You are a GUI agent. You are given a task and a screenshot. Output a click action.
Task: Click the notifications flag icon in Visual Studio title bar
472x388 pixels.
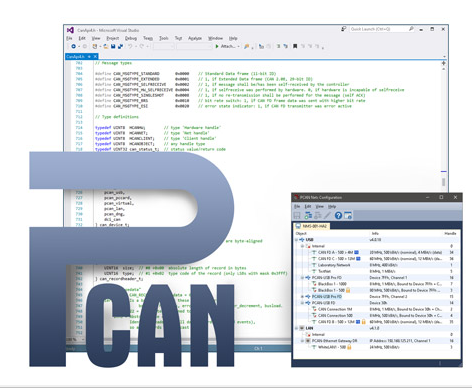coord(344,29)
